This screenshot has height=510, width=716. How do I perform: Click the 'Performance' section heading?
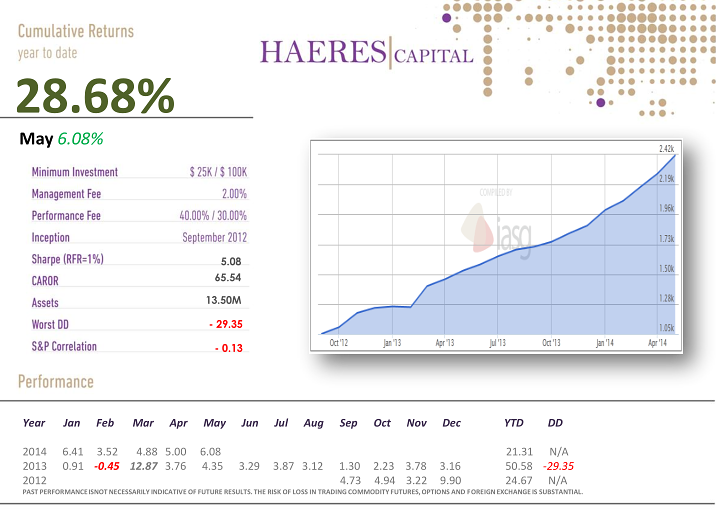coord(56,382)
